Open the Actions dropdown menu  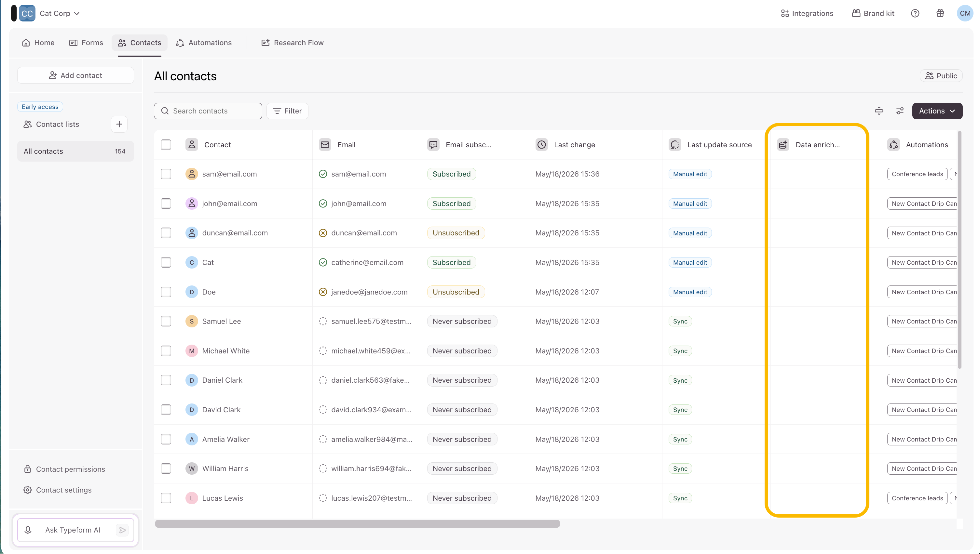(937, 111)
